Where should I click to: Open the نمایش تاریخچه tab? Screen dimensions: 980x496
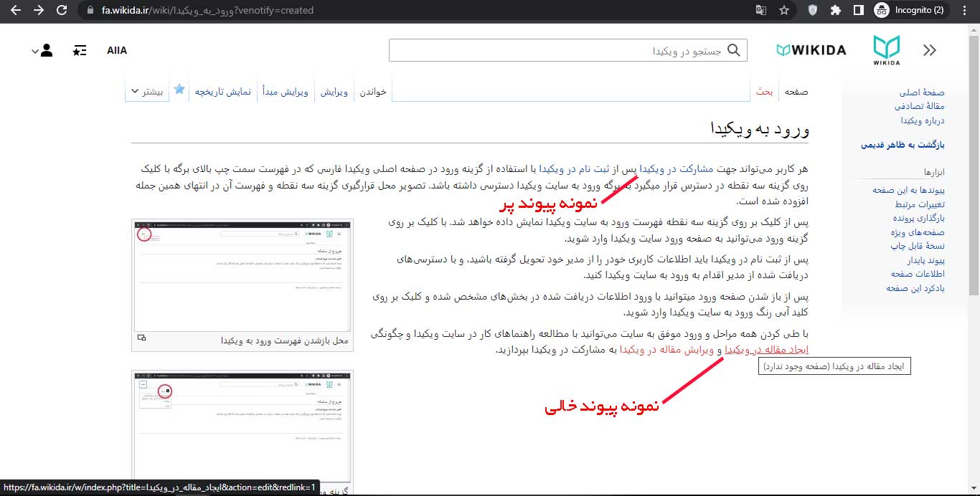point(223,92)
